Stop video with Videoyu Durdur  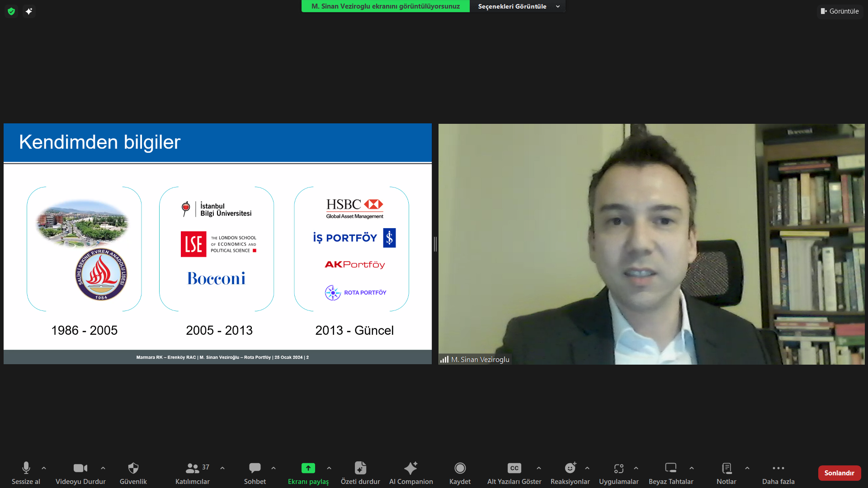pos(80,473)
